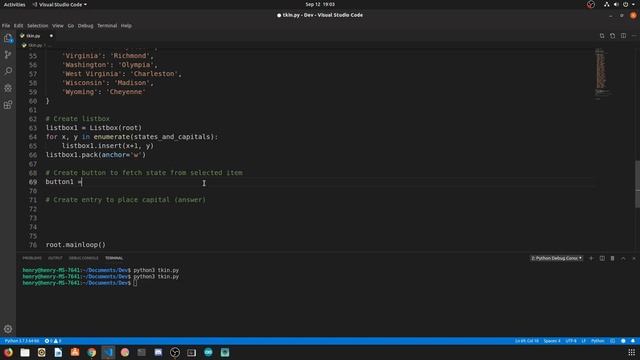Screen dimensions: 640x360
Task: Click 'listbox1 = Listbox(root)' code line
Action: click(x=93, y=128)
